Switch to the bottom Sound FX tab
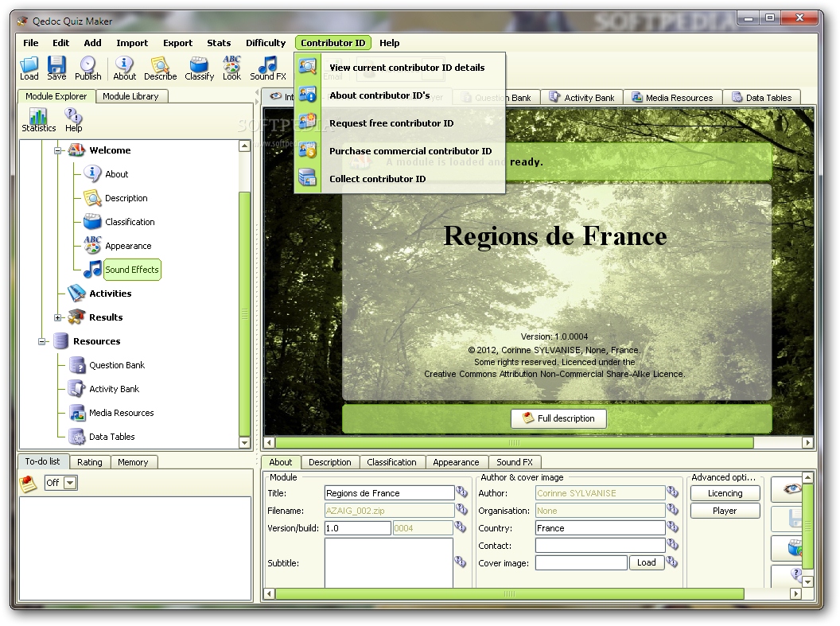The image size is (840, 626). [515, 462]
